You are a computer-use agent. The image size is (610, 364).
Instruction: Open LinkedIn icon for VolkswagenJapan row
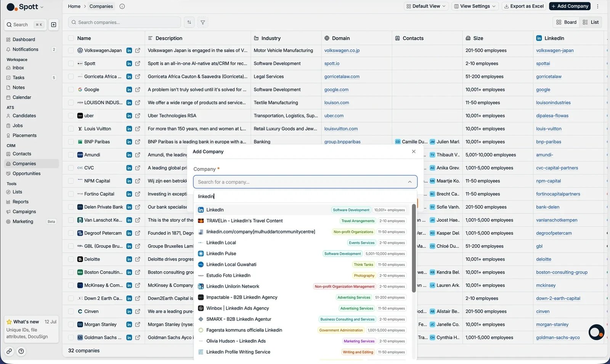[129, 51]
